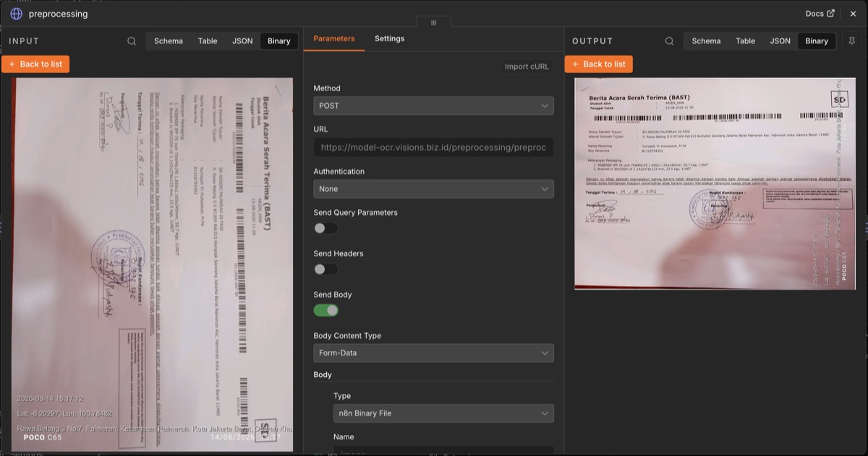Switch OUTPUT view to Schema
The width and height of the screenshot is (868, 456).
pyautogui.click(x=706, y=41)
